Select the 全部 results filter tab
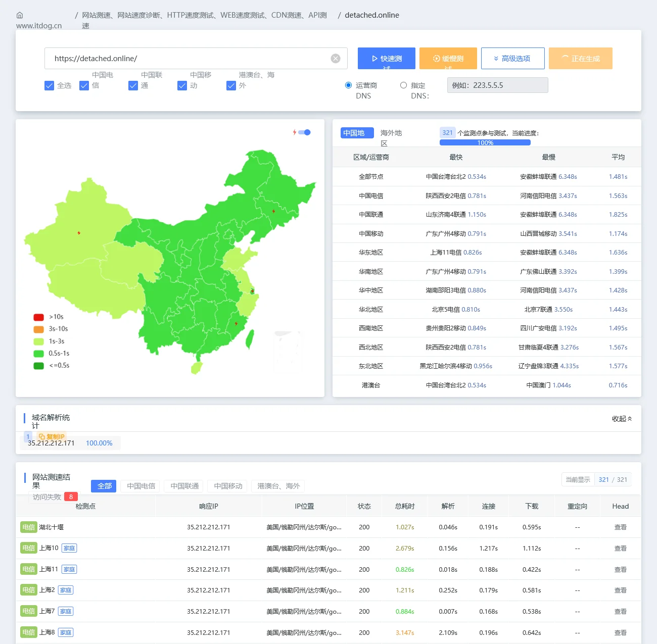This screenshot has width=657, height=644. click(104, 486)
